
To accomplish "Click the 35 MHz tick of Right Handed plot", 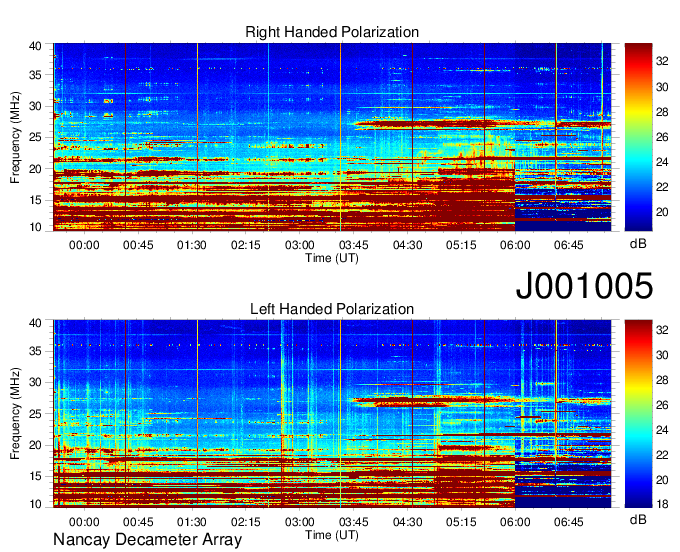I will point(35,75).
